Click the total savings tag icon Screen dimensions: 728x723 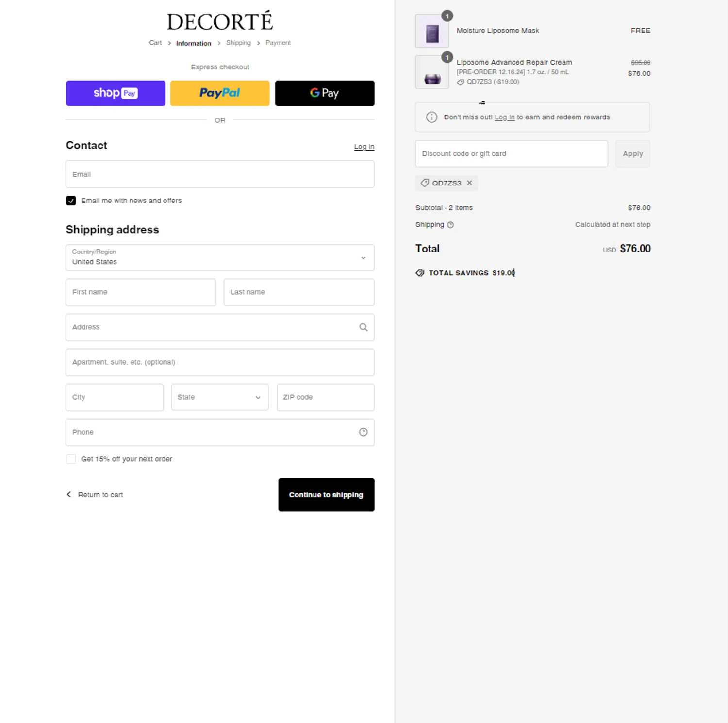pos(420,273)
